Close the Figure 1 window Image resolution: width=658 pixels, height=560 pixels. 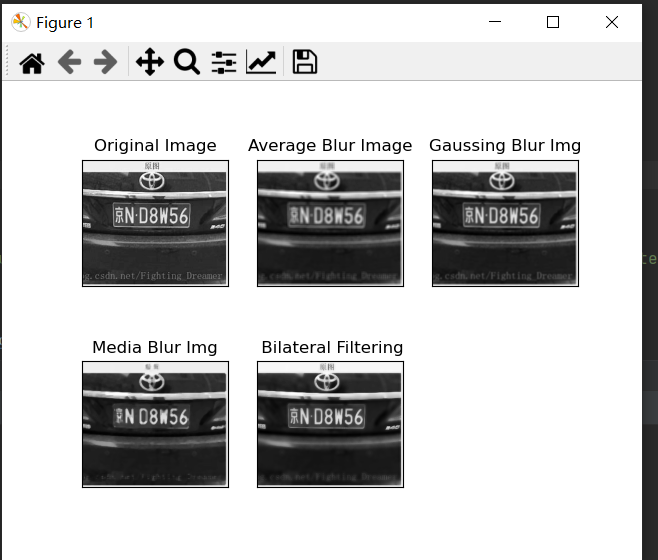[612, 22]
